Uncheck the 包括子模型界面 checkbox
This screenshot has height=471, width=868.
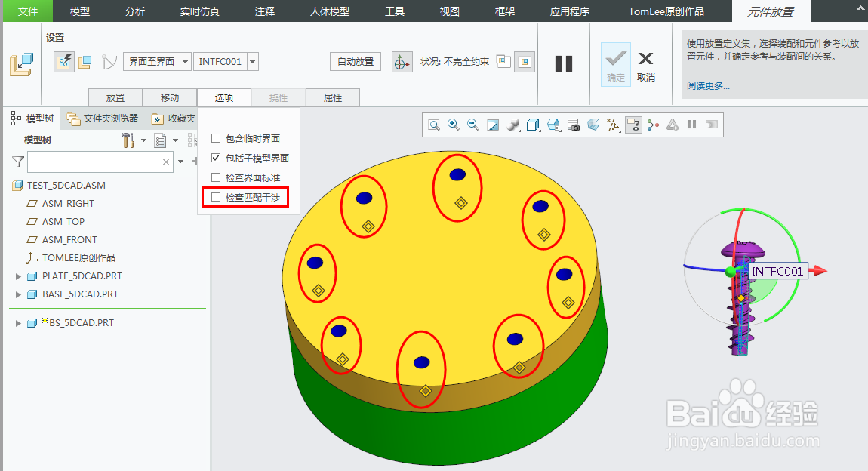click(216, 159)
